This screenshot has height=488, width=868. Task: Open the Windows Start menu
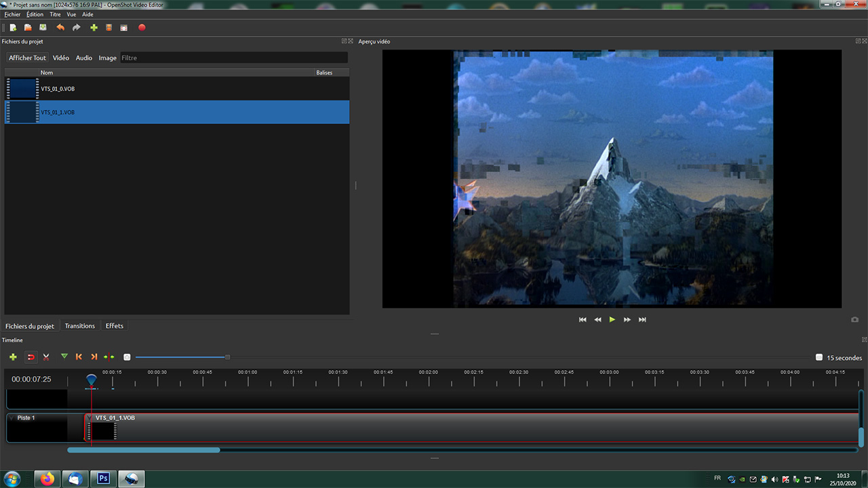point(12,479)
